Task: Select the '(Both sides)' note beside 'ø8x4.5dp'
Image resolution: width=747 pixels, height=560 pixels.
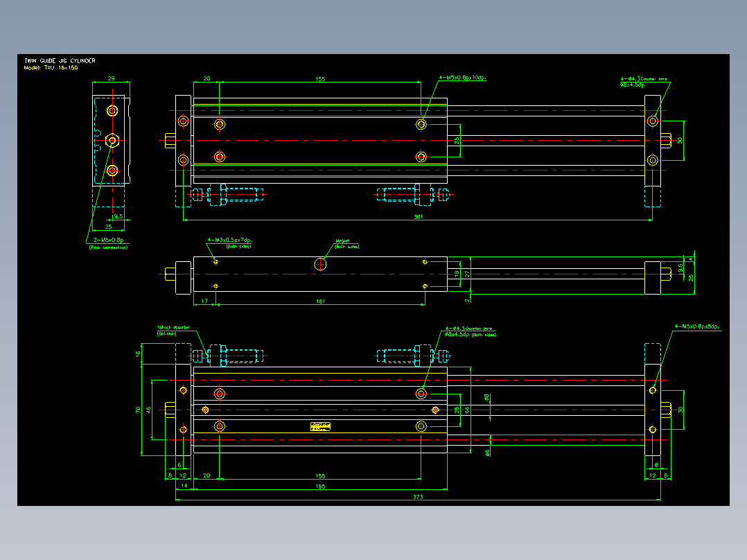Action: click(484, 335)
